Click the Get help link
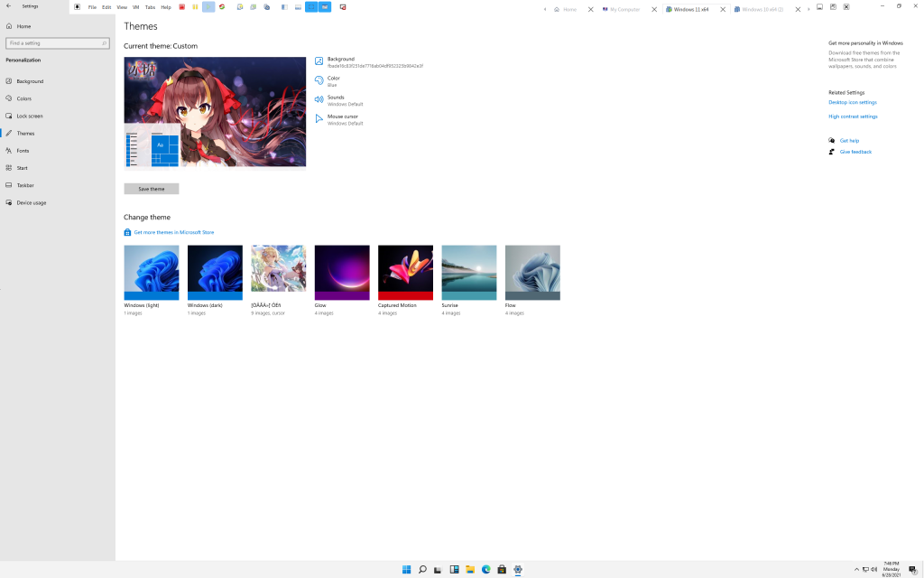This screenshot has width=924, height=578. pyautogui.click(x=849, y=141)
